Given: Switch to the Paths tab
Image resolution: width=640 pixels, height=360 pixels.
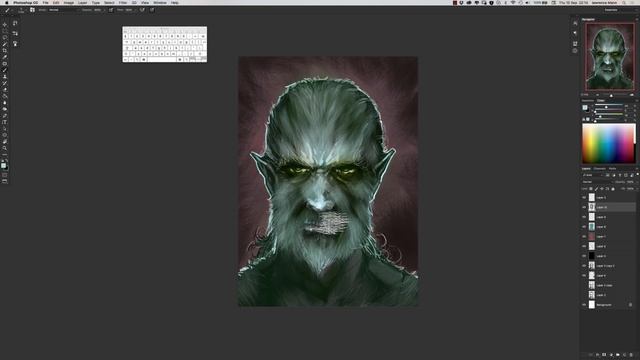Looking at the screenshot, I should (x=612, y=169).
